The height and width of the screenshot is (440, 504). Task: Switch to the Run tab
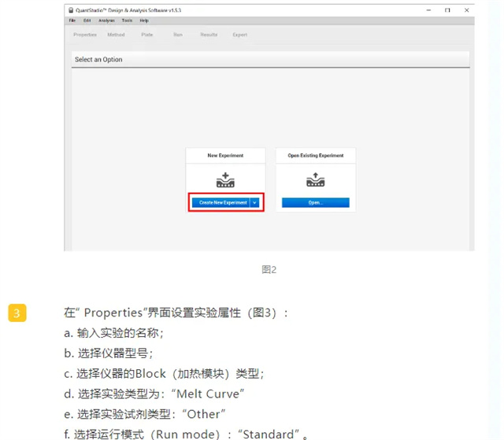pos(178,35)
